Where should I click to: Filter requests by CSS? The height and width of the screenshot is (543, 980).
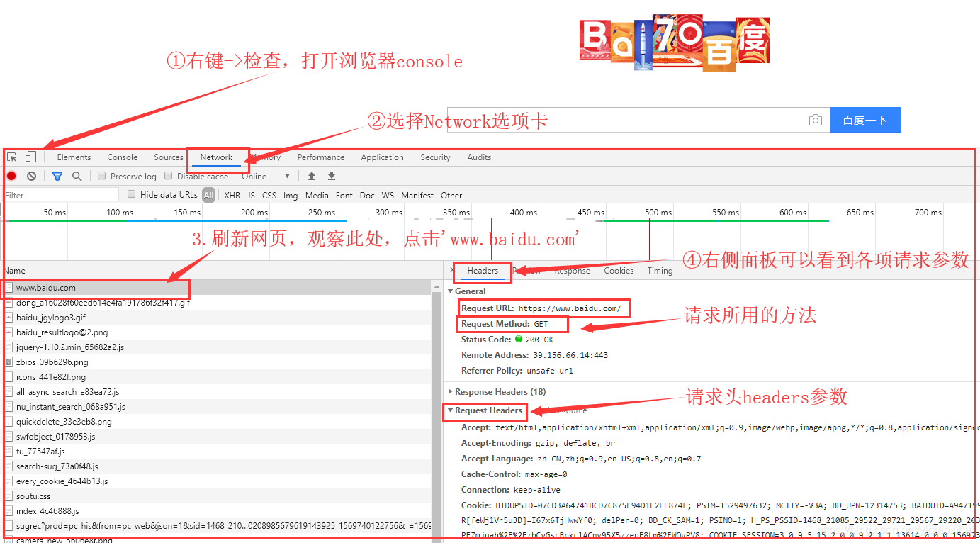click(269, 195)
